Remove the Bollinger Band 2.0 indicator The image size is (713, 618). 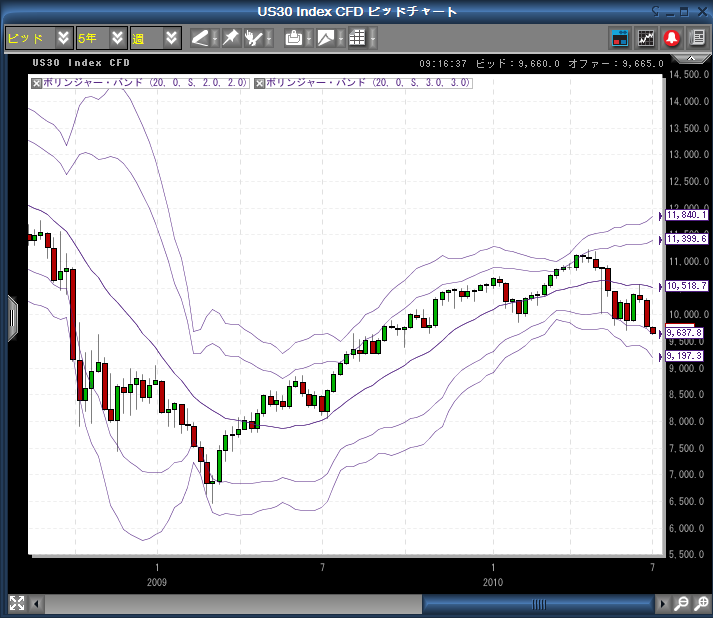coord(37,83)
